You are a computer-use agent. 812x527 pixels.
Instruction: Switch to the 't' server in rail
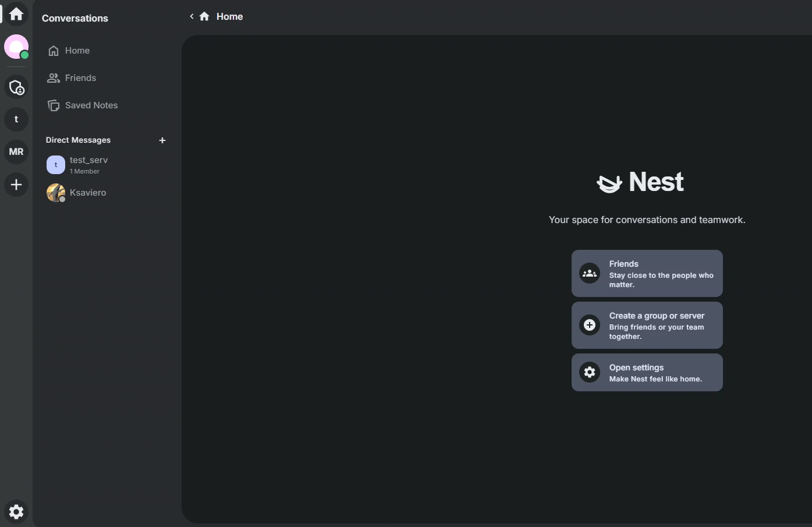16,119
